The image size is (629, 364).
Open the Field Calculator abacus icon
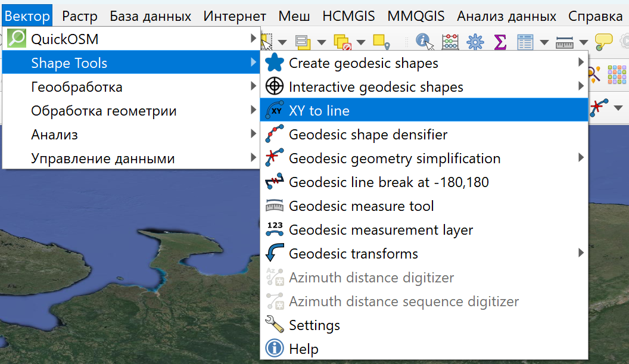coord(450,42)
